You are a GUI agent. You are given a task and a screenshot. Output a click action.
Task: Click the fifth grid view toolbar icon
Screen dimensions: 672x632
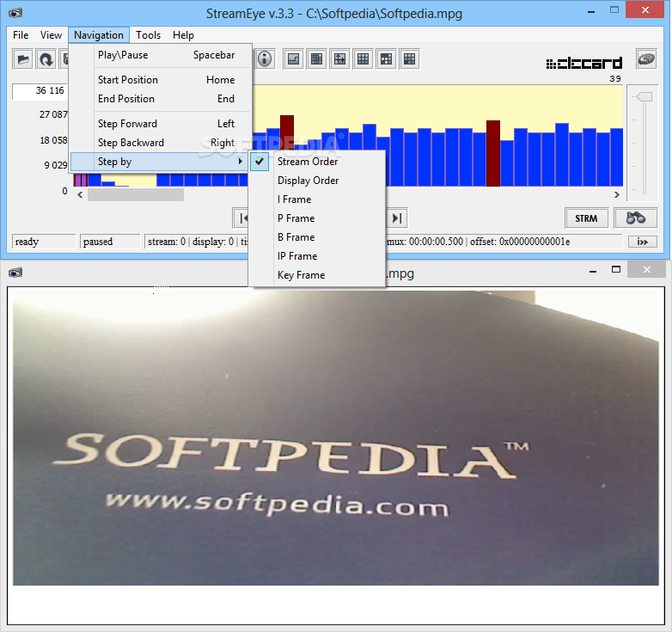pyautogui.click(x=386, y=59)
